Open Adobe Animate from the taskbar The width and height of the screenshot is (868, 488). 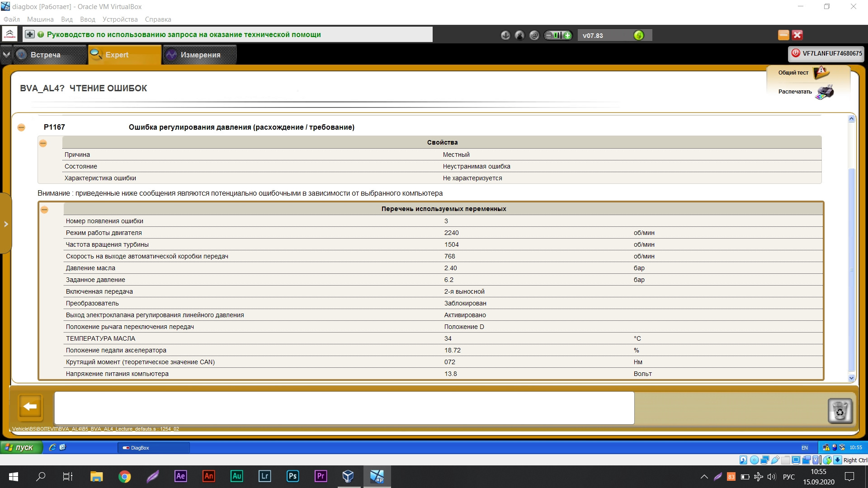[208, 476]
